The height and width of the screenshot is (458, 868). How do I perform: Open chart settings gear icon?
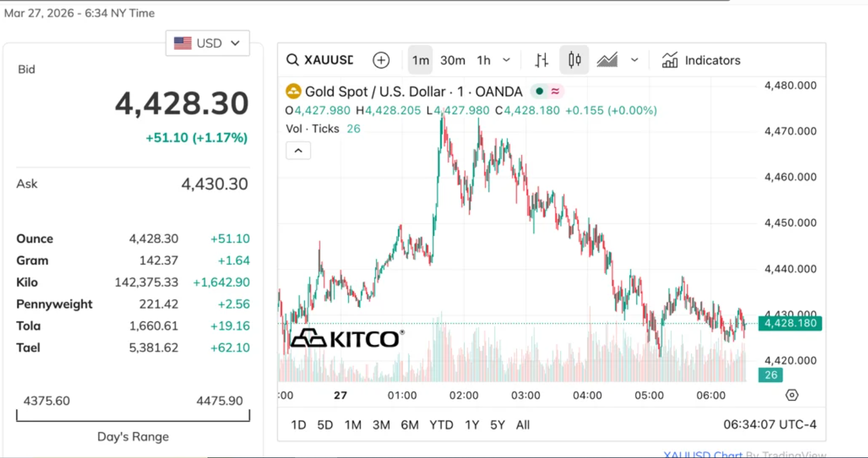[x=792, y=395]
